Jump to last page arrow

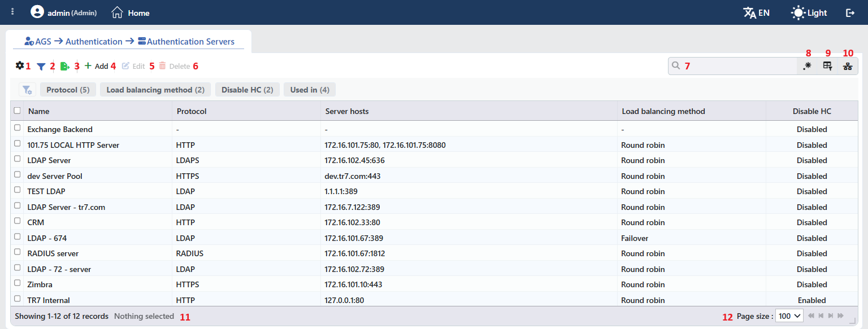(841, 316)
